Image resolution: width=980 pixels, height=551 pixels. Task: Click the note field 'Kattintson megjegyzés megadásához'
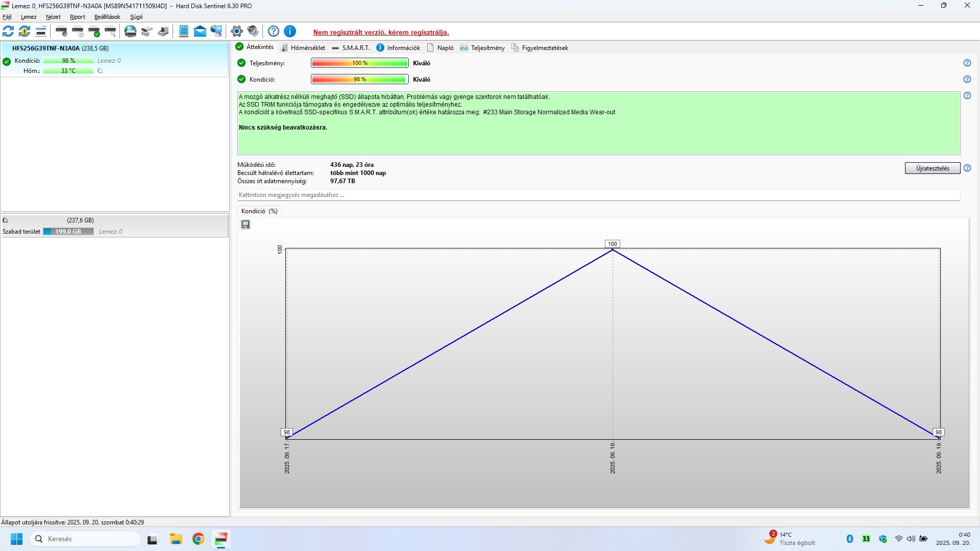click(x=598, y=195)
